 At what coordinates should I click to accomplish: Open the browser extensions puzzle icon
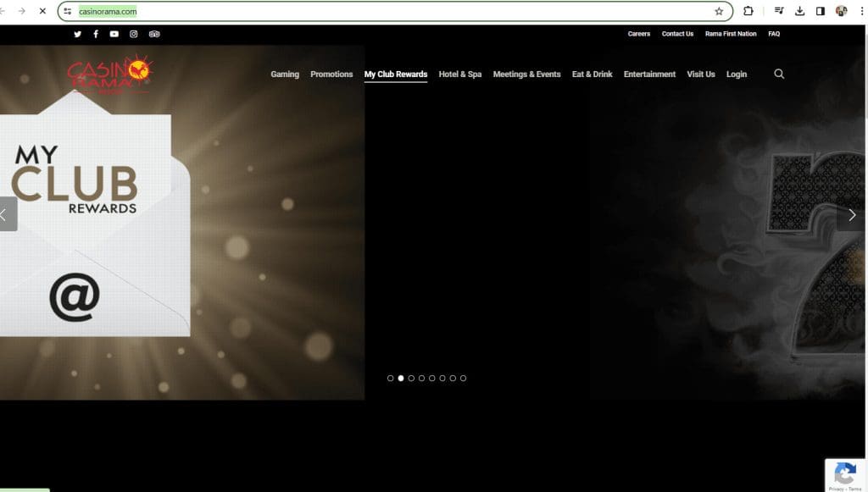coord(748,11)
